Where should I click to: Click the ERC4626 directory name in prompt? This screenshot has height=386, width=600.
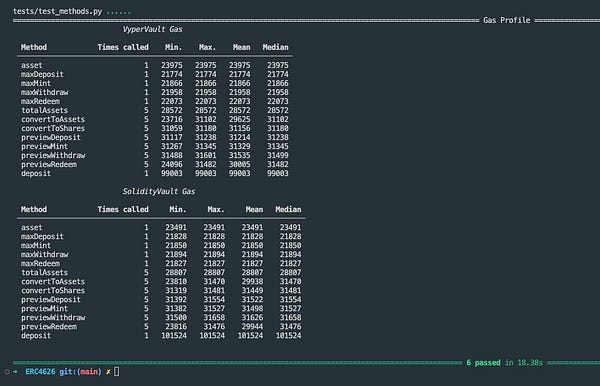tap(40, 372)
